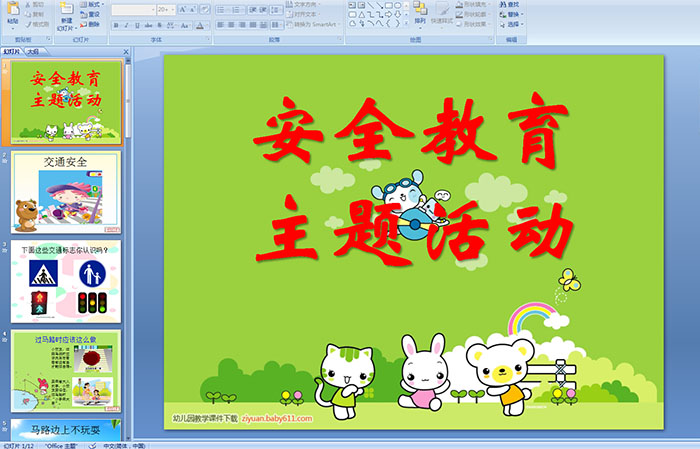Click the Paste (粘贴) clipboard icon
The height and width of the screenshot is (449, 700).
[x=13, y=9]
